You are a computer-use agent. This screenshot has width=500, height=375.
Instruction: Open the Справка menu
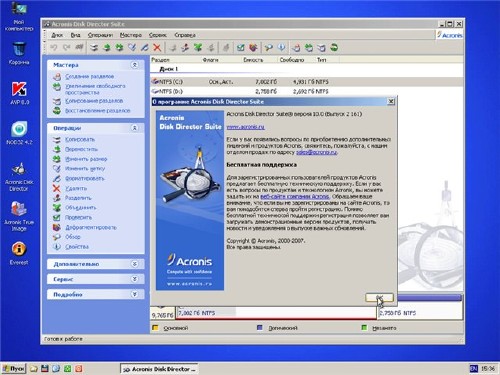point(185,35)
